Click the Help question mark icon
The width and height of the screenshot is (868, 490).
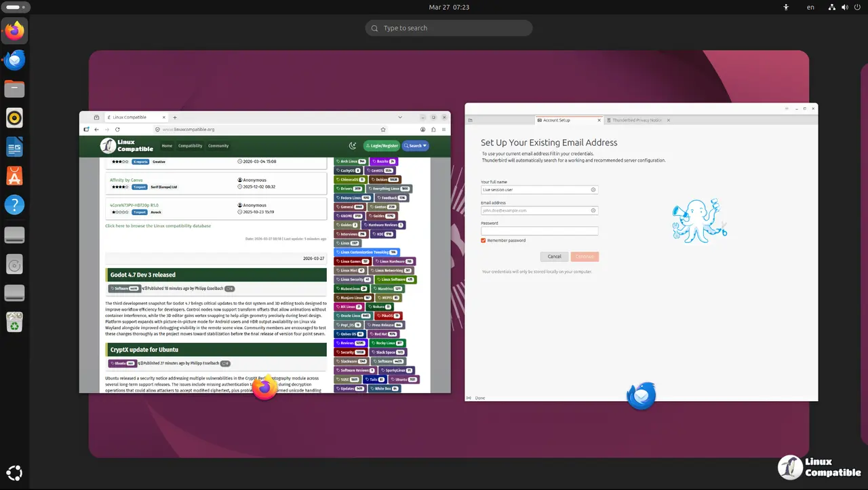coord(14,205)
